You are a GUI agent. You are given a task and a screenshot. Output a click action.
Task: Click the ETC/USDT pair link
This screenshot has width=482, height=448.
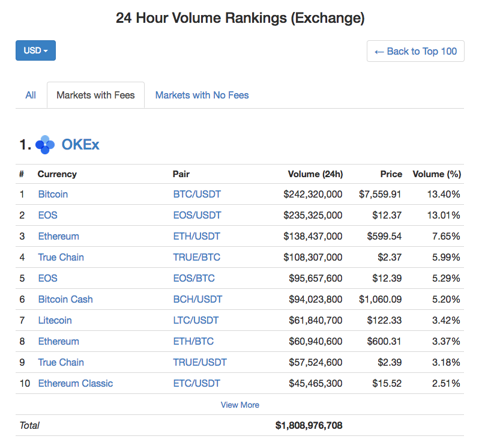197,383
